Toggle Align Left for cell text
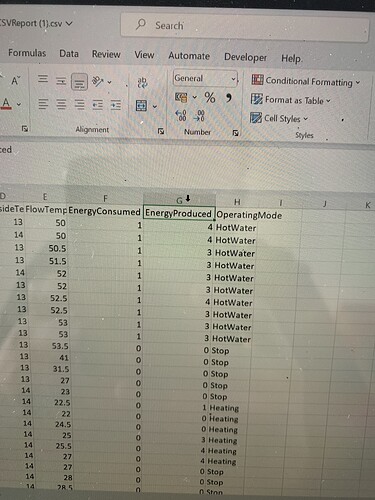This screenshot has width=375, height=500. (43, 104)
